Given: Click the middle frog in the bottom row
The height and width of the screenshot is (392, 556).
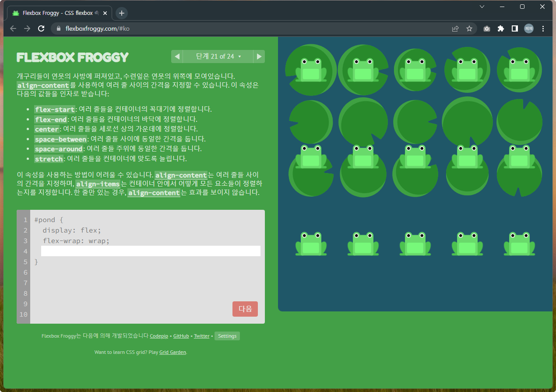Looking at the screenshot, I should click(x=415, y=244).
